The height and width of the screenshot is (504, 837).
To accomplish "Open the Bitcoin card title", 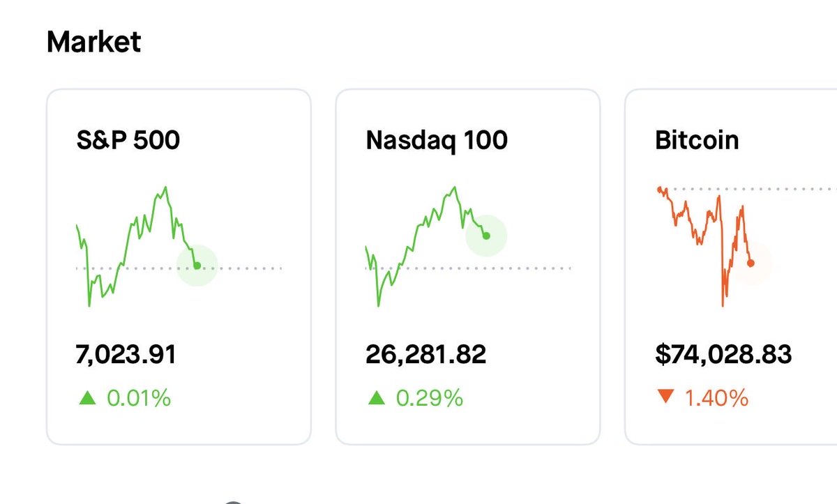I will pyautogui.click(x=697, y=141).
